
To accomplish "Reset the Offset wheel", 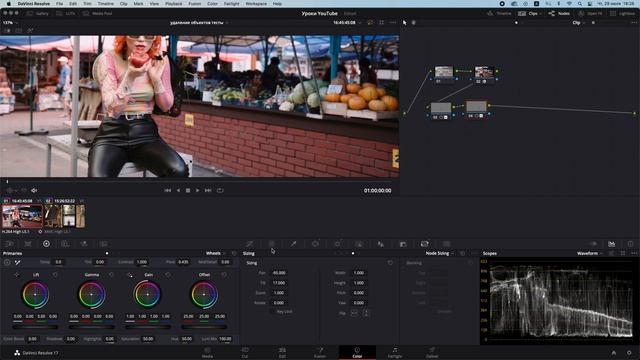I will (224, 275).
